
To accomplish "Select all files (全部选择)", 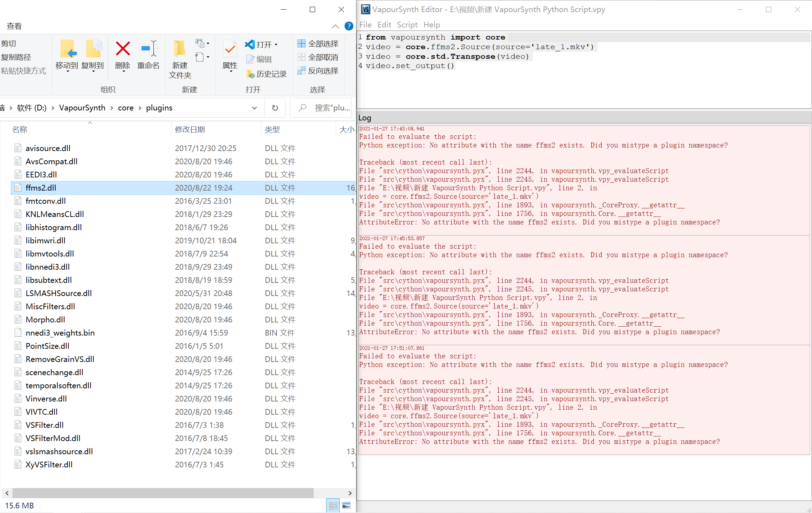I will (317, 43).
